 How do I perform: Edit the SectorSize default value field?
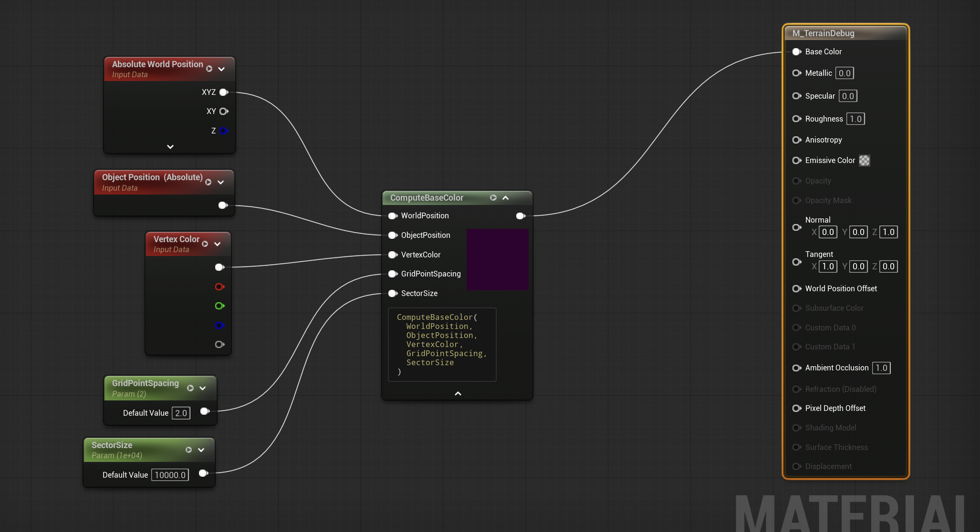pos(170,475)
